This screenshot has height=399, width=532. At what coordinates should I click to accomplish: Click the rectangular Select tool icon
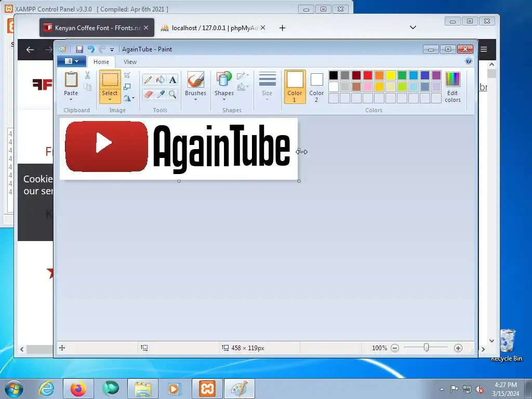pos(110,80)
